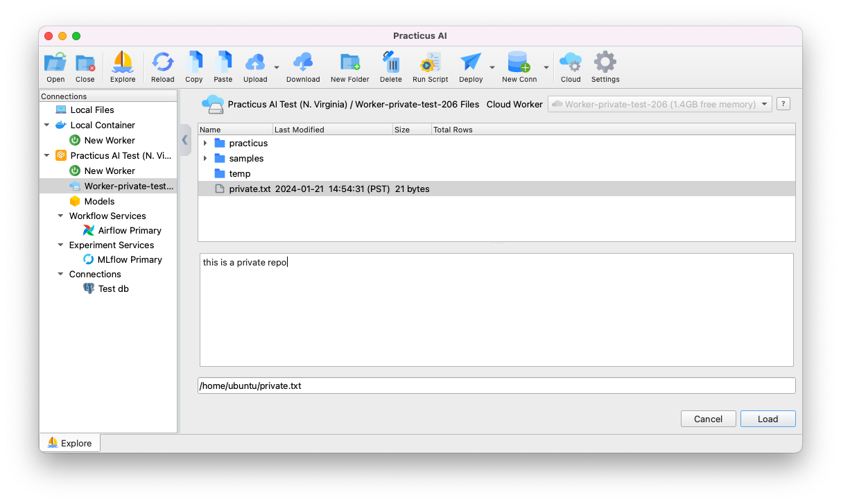The height and width of the screenshot is (504, 841).
Task: Collapse the left Connections panel
Action: (184, 140)
